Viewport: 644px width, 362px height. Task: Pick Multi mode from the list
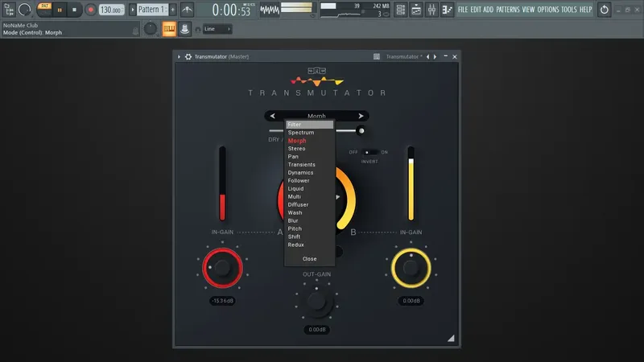click(x=310, y=196)
